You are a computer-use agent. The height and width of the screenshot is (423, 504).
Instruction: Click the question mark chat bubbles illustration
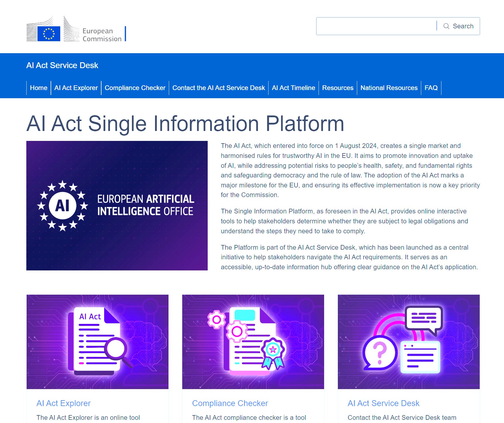pos(409,342)
